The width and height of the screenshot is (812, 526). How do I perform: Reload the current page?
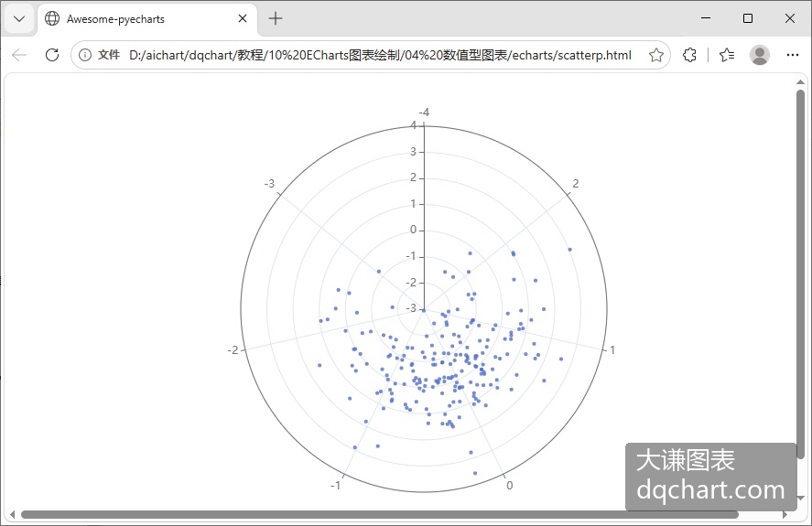[x=52, y=55]
